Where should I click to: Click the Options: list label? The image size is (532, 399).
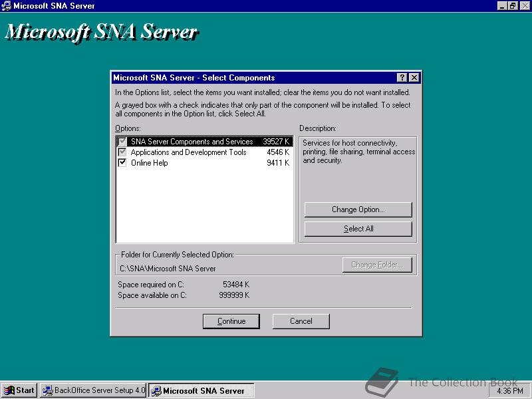pyautogui.click(x=128, y=128)
